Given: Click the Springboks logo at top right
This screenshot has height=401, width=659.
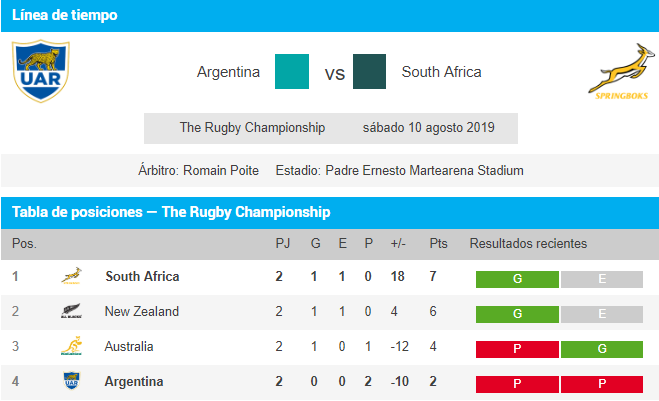Looking at the screenshot, I should pyautogui.click(x=621, y=71).
